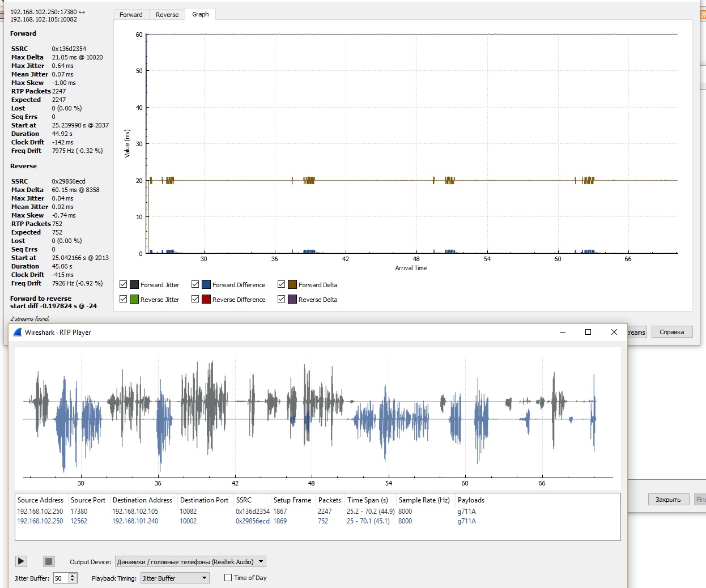Click the Справка help button

[x=671, y=332]
